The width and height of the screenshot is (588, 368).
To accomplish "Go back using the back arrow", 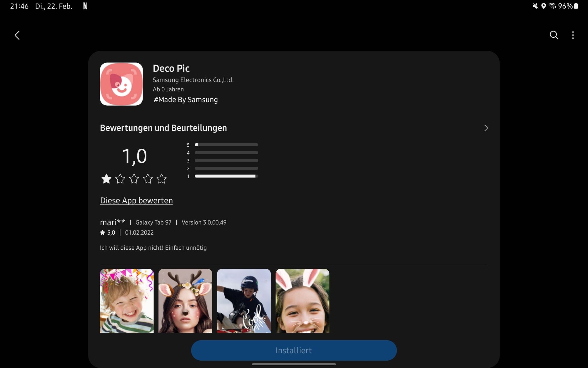I will tap(17, 35).
